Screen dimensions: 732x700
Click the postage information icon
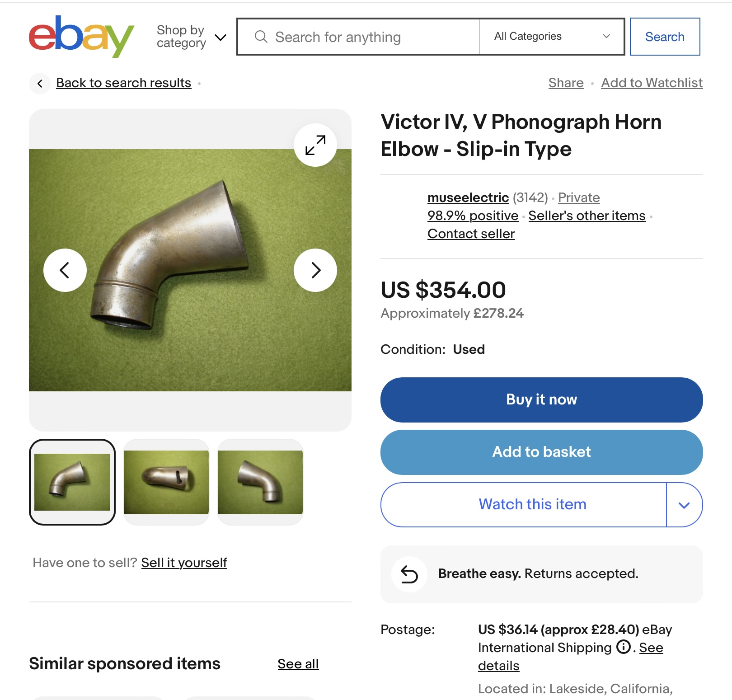pos(624,647)
